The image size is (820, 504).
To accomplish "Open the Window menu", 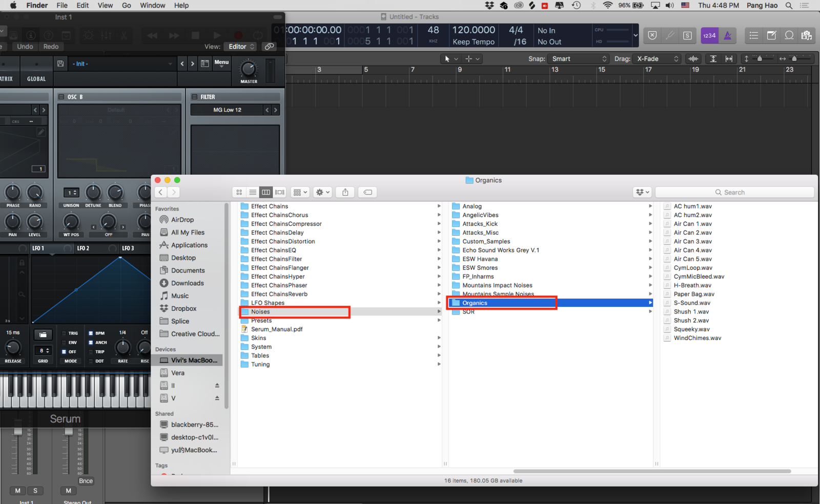I will click(x=153, y=6).
